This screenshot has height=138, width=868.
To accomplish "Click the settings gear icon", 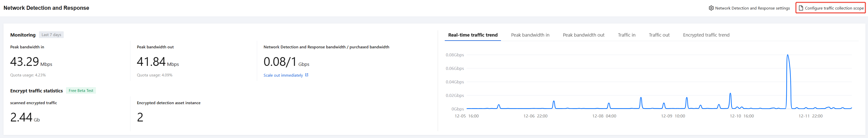I will (711, 8).
